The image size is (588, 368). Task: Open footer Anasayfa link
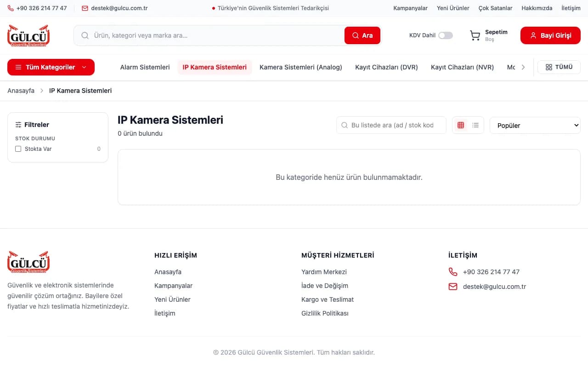pyautogui.click(x=168, y=272)
